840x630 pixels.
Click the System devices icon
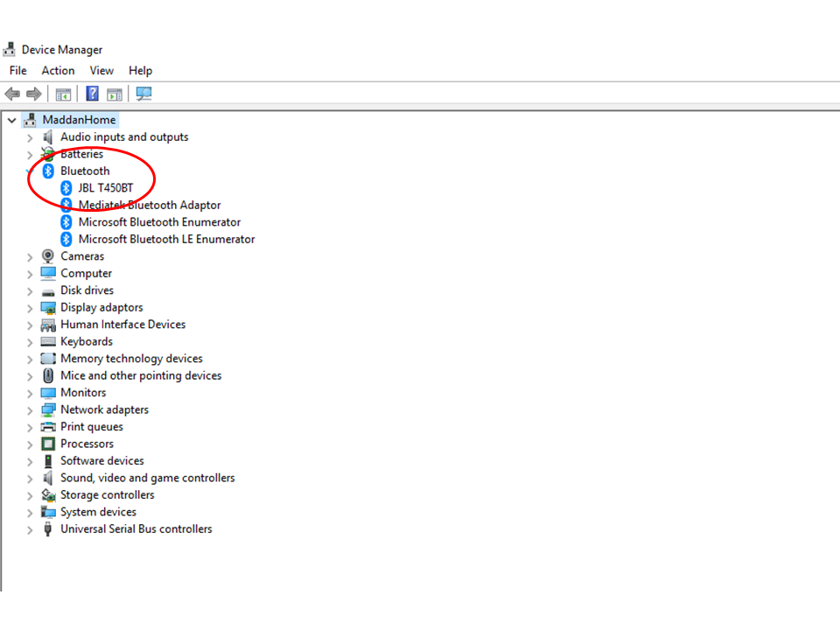coord(48,512)
